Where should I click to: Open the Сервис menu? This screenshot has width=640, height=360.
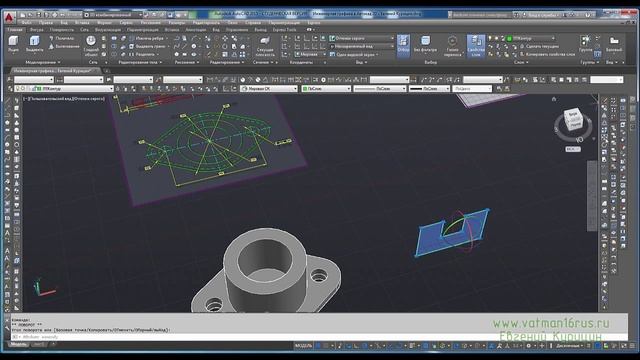point(126,23)
